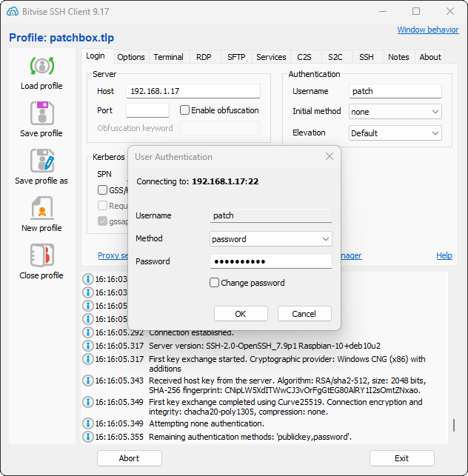The width and height of the screenshot is (468, 476).
Task: Click the Host field showing 192.168.1.17
Action: tap(193, 91)
